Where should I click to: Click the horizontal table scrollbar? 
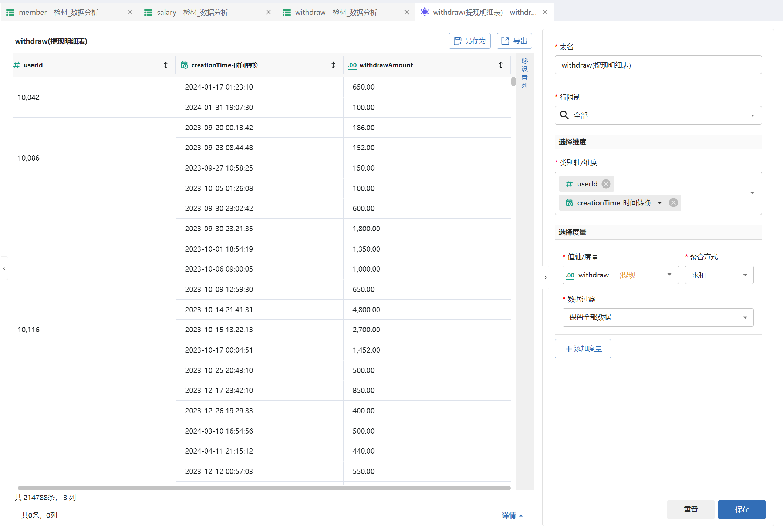point(264,488)
